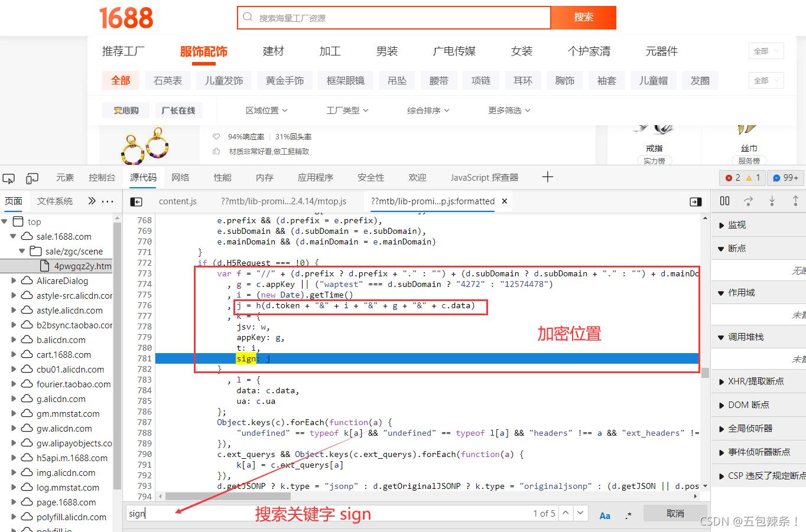Step over the next function call

(x=749, y=201)
